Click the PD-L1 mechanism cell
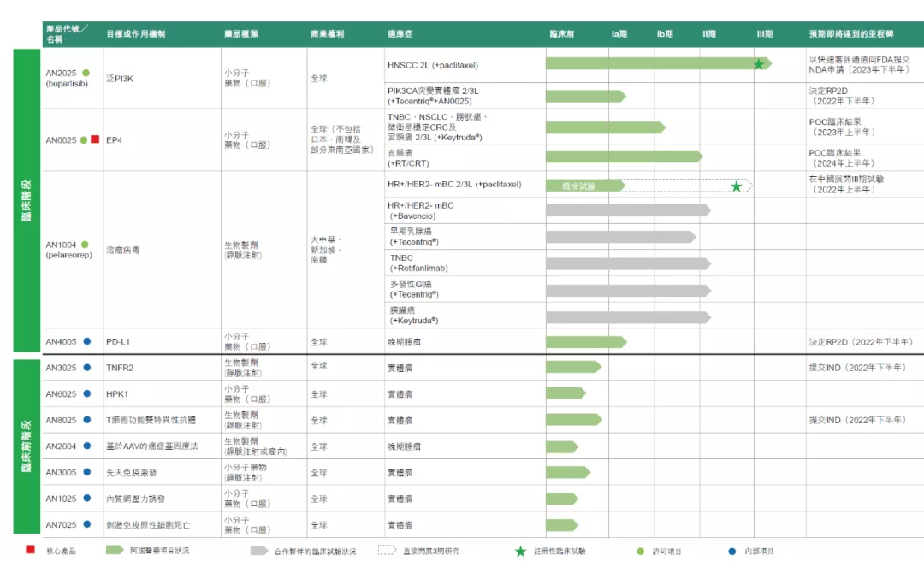 point(118,342)
